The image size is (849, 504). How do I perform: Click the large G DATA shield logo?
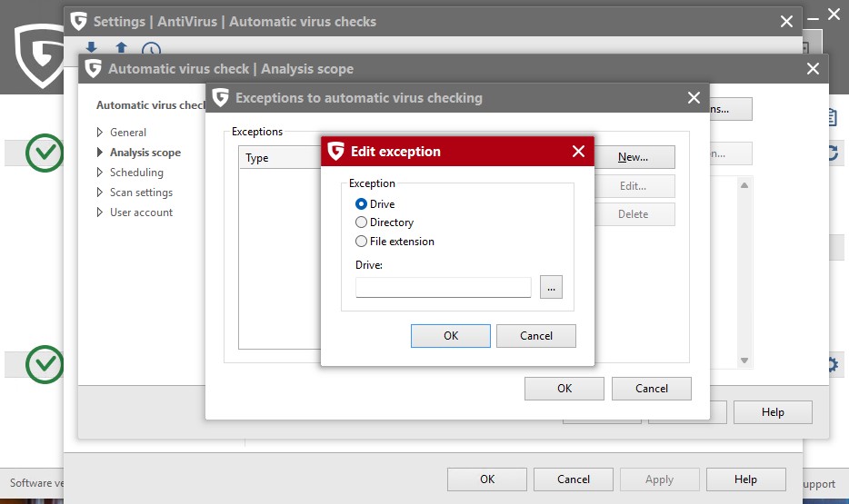pyautogui.click(x=39, y=55)
